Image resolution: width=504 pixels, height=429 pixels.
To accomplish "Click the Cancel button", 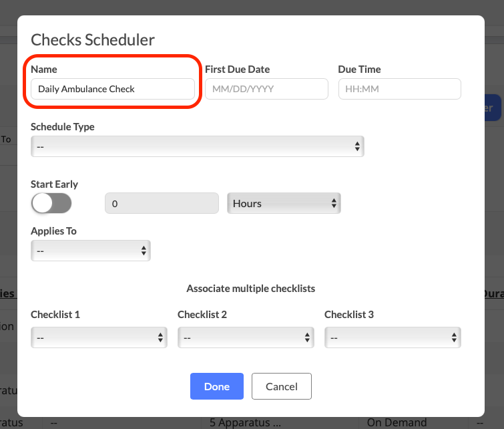I will [x=281, y=386].
